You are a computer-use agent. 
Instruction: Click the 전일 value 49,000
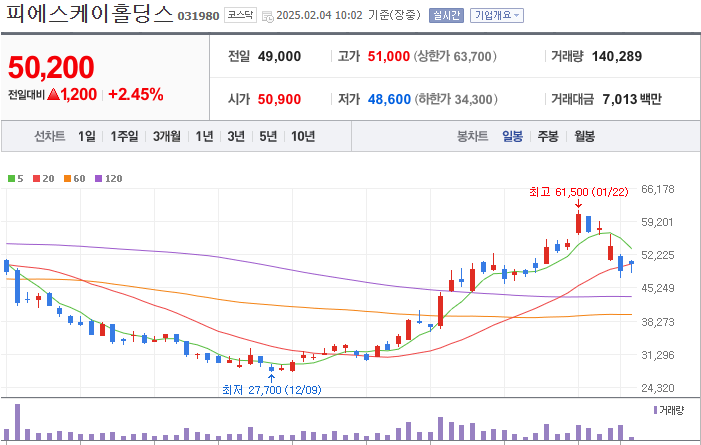pyautogui.click(x=279, y=56)
